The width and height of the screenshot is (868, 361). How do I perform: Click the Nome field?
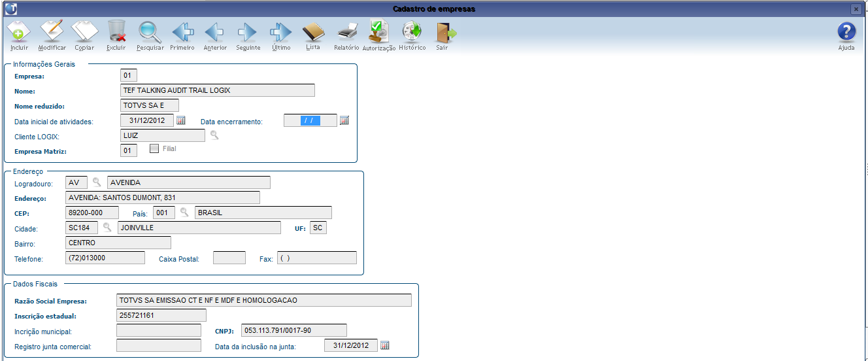(218, 90)
